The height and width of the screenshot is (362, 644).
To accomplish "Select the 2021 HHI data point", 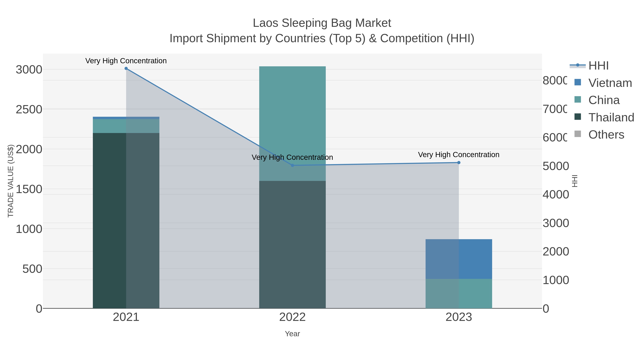I will tap(126, 68).
